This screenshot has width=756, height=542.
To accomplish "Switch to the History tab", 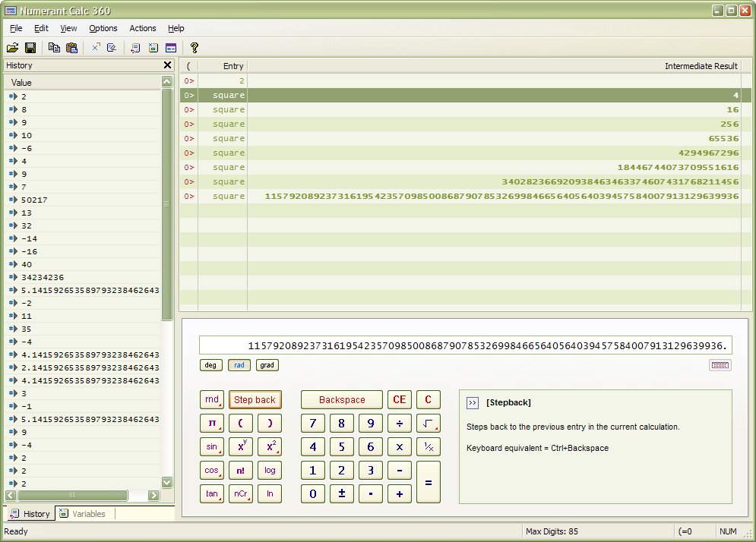I will point(30,514).
